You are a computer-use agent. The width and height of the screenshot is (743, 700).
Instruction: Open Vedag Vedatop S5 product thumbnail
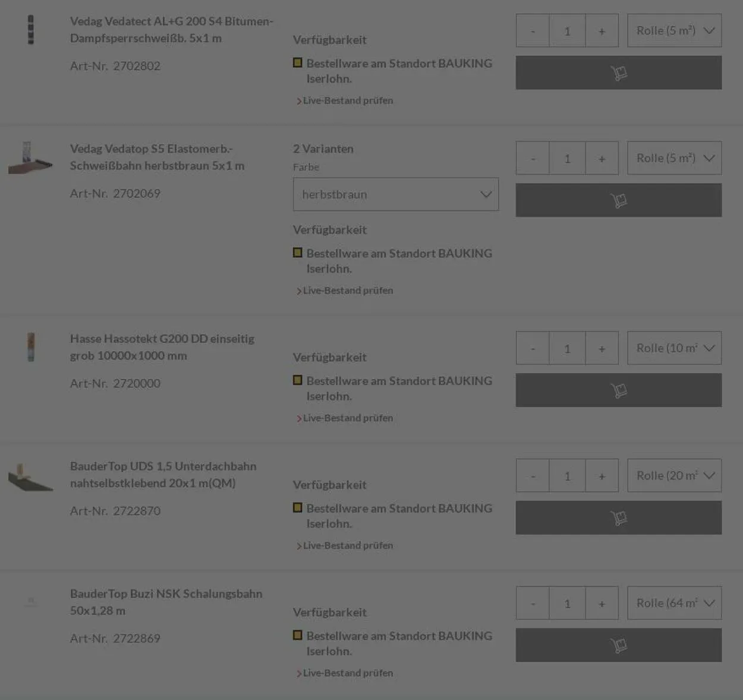(30, 157)
